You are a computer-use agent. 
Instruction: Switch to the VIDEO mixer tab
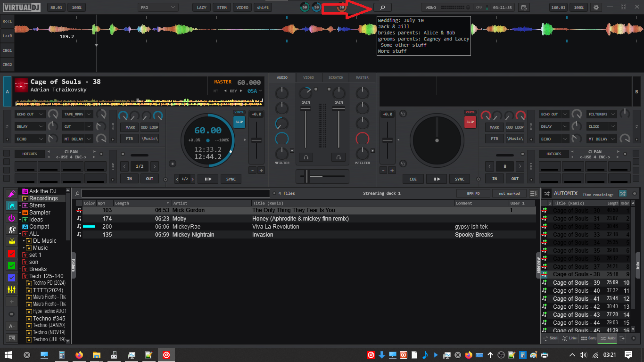(309, 77)
